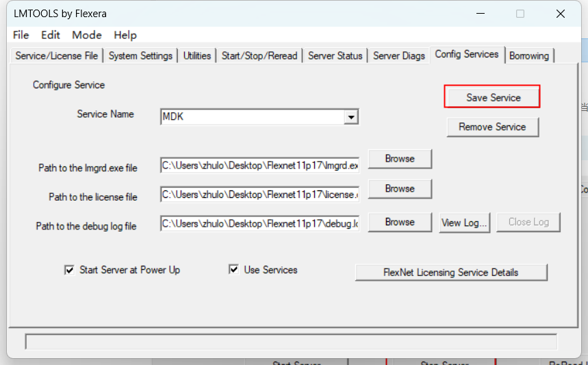Open the View Log button

click(x=465, y=222)
